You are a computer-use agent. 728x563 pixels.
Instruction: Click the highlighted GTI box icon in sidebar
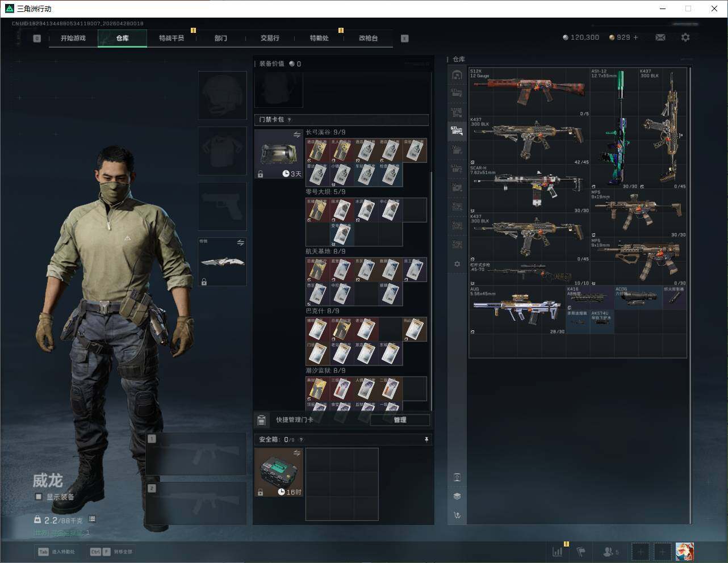tap(457, 131)
